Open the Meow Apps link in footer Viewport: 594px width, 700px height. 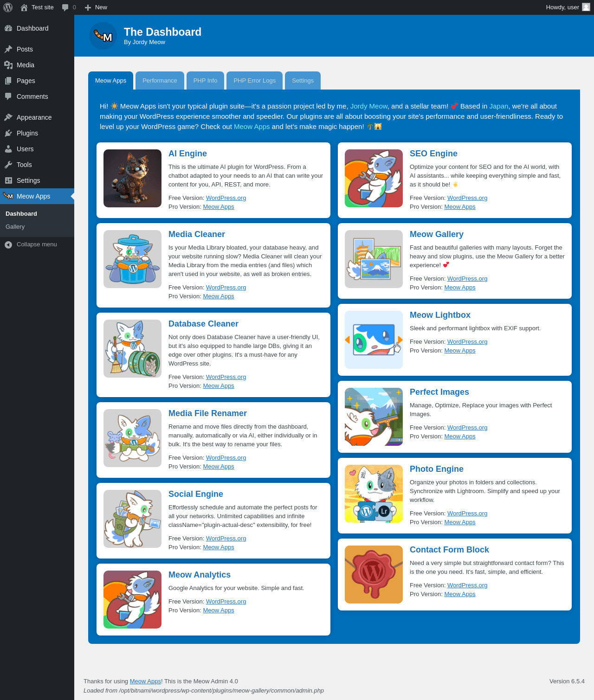(x=145, y=681)
